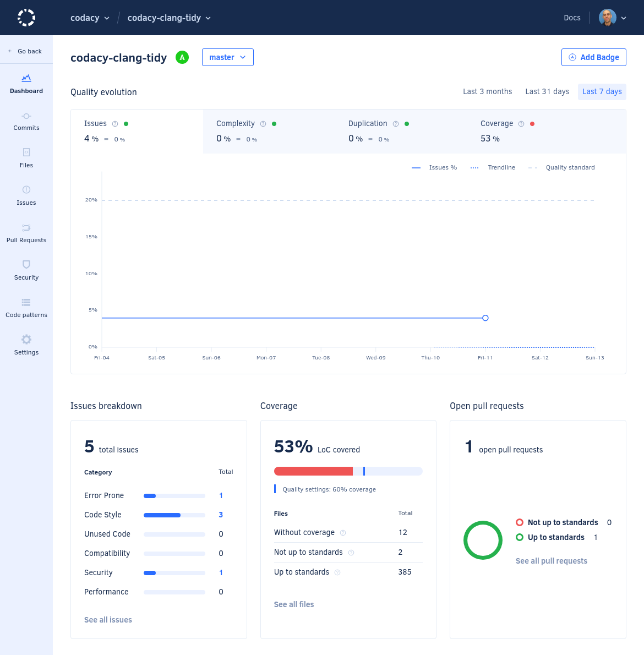Expand the user account menu chevron
Image resolution: width=644 pixels, height=655 pixels.
pos(624,18)
